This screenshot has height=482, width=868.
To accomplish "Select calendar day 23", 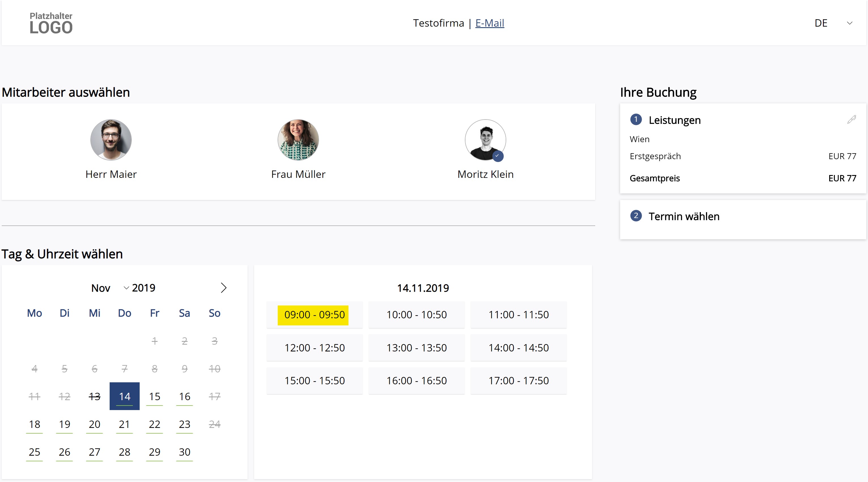I will (184, 424).
